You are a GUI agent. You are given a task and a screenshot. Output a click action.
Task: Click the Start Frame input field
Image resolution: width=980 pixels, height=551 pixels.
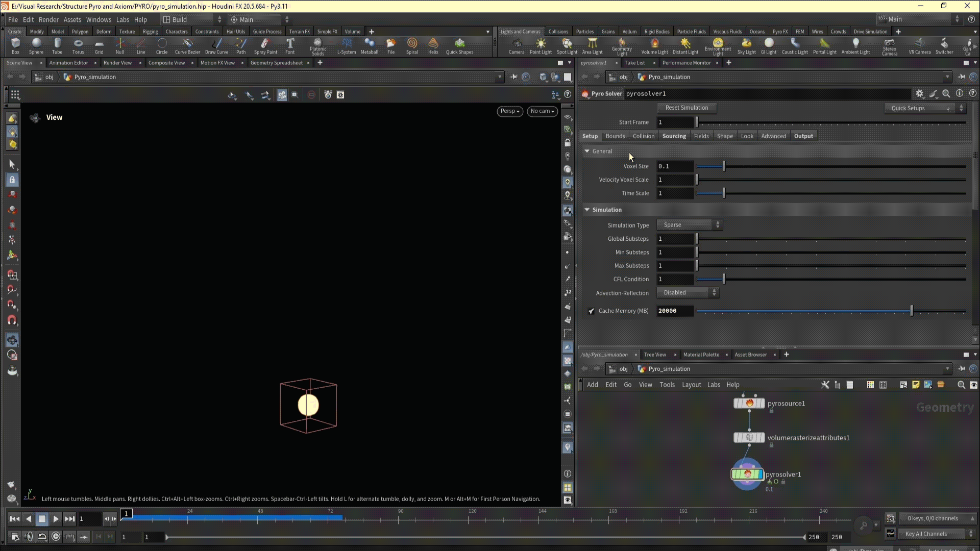click(674, 122)
